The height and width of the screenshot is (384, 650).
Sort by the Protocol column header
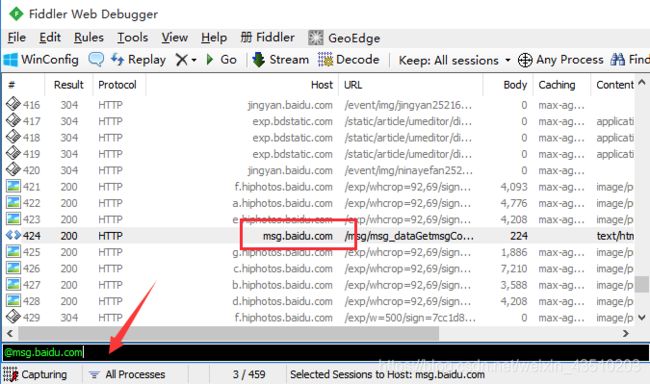point(117,85)
